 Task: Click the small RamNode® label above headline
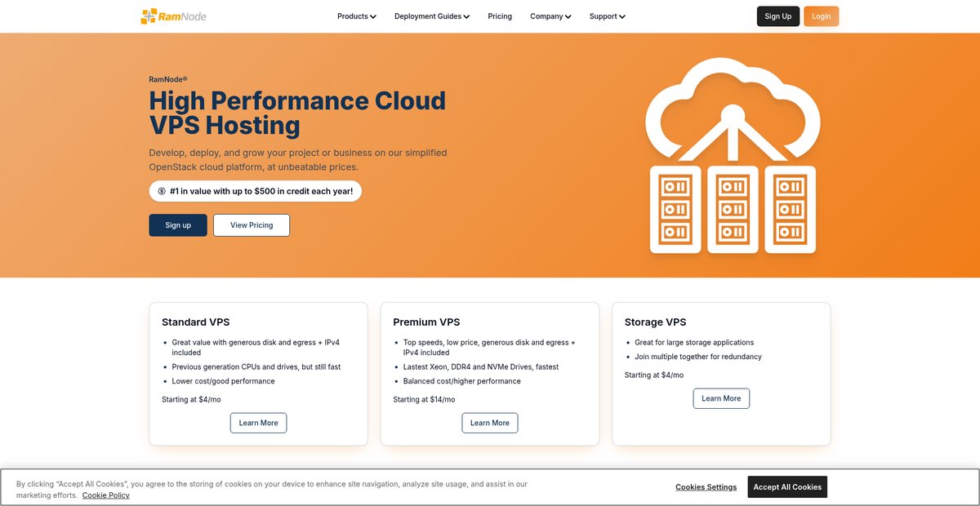(168, 79)
